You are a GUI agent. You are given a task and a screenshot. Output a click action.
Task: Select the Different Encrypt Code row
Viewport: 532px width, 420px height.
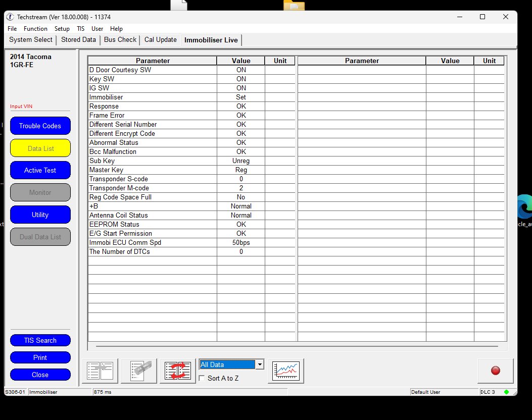tap(191, 134)
